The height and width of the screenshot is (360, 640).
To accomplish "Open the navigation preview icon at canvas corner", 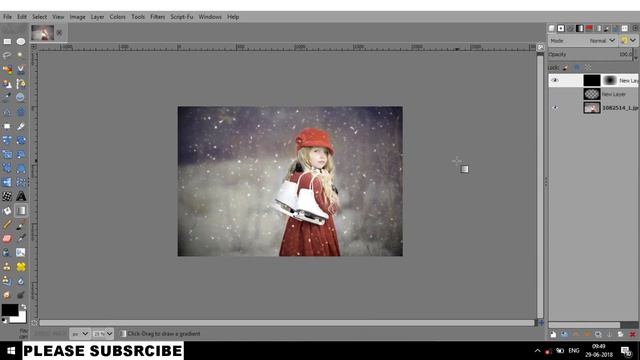I will point(541,323).
